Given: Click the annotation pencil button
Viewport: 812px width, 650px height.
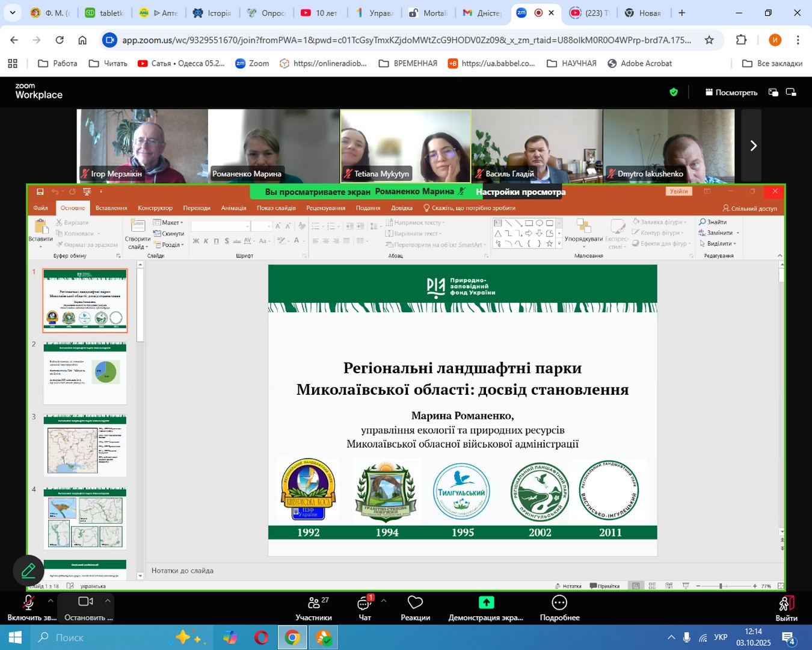Looking at the screenshot, I should point(28,570).
